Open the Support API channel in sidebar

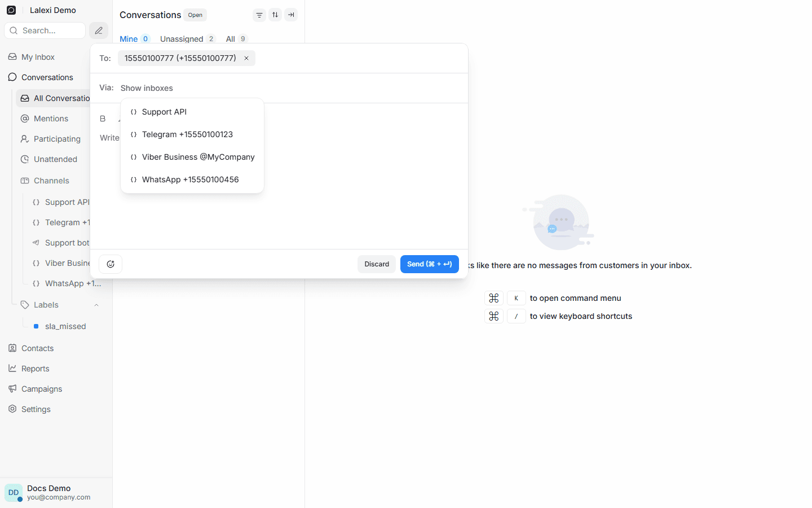click(x=61, y=202)
